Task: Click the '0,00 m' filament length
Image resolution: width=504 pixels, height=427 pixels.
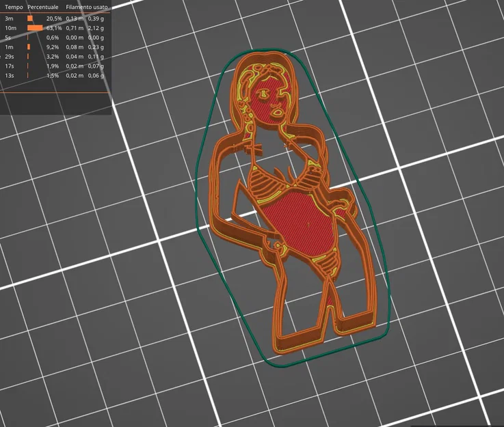Action: pyautogui.click(x=75, y=38)
